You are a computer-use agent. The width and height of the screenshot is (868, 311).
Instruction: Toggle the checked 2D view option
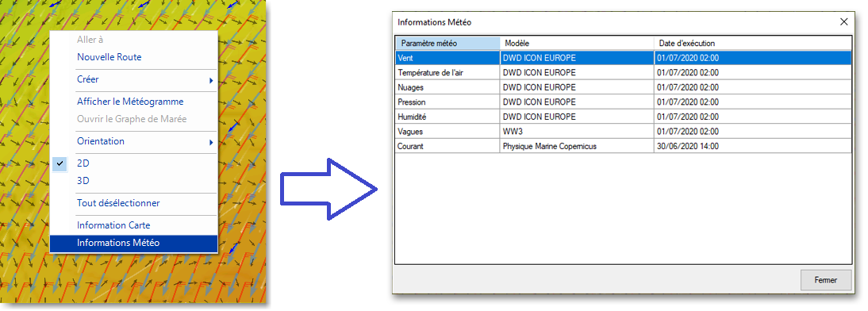pyautogui.click(x=133, y=163)
